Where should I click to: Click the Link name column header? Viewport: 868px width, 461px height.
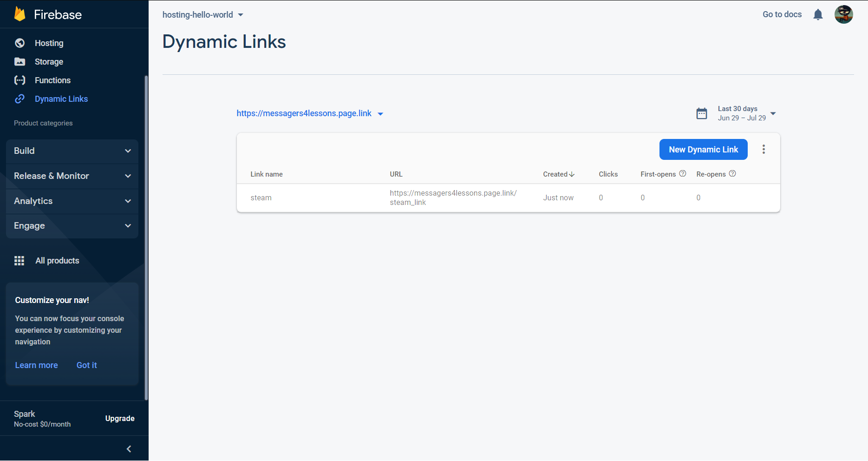pyautogui.click(x=267, y=174)
